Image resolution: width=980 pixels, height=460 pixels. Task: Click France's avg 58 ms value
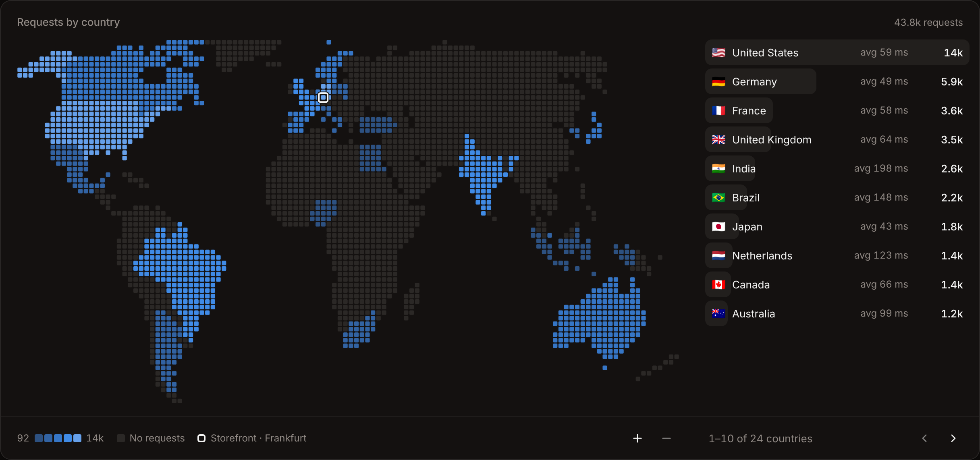(884, 110)
